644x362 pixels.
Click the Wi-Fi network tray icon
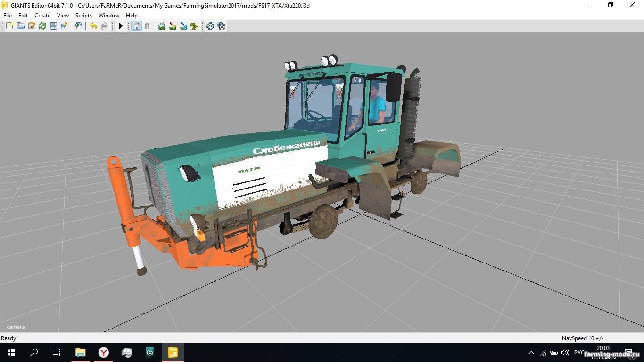click(543, 353)
